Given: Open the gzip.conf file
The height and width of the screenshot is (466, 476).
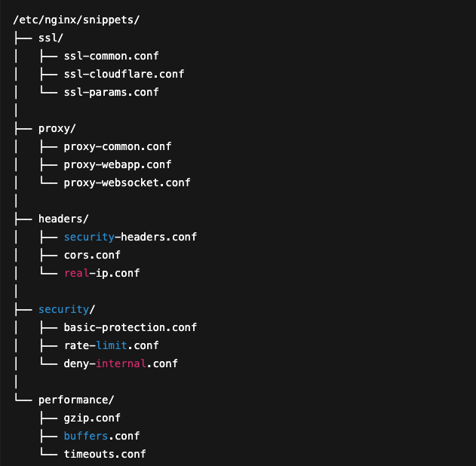Looking at the screenshot, I should click(92, 418).
